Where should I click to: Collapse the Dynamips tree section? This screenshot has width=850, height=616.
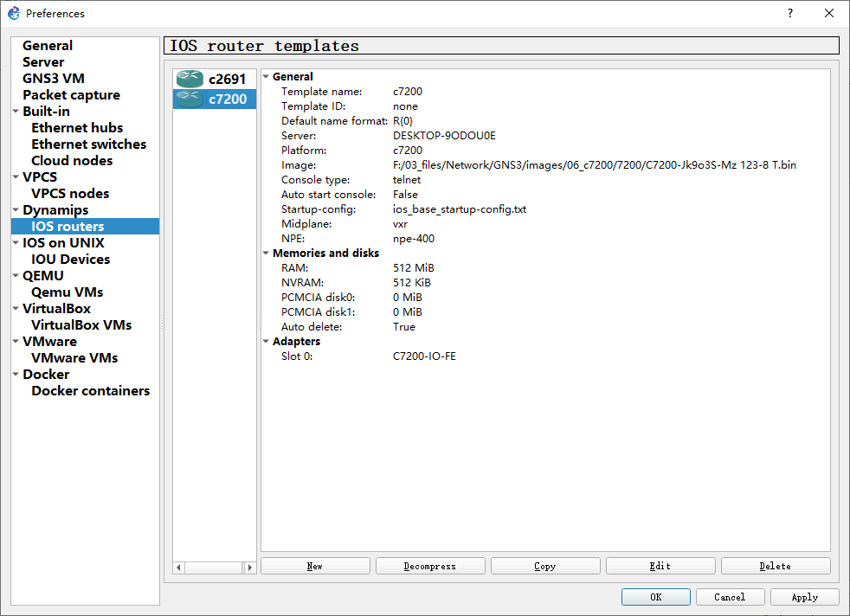click(16, 209)
